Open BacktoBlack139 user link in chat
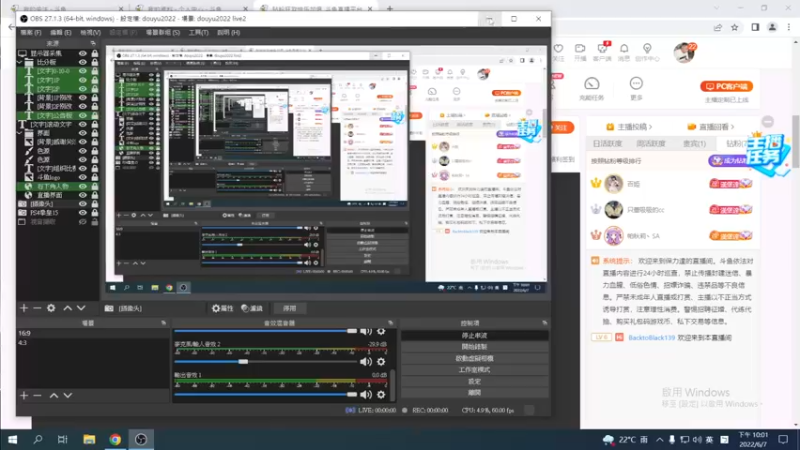Viewport: 800px width, 450px height. [652, 337]
